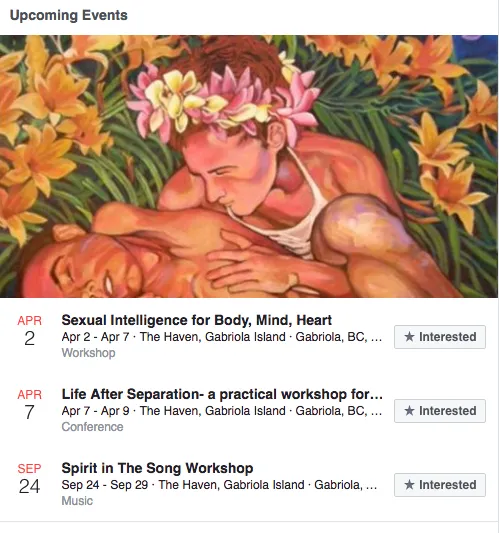Screen dimensions: 499x533
Task: Click Sep 24 - Sep 29 Haven location line
Action: (219, 485)
